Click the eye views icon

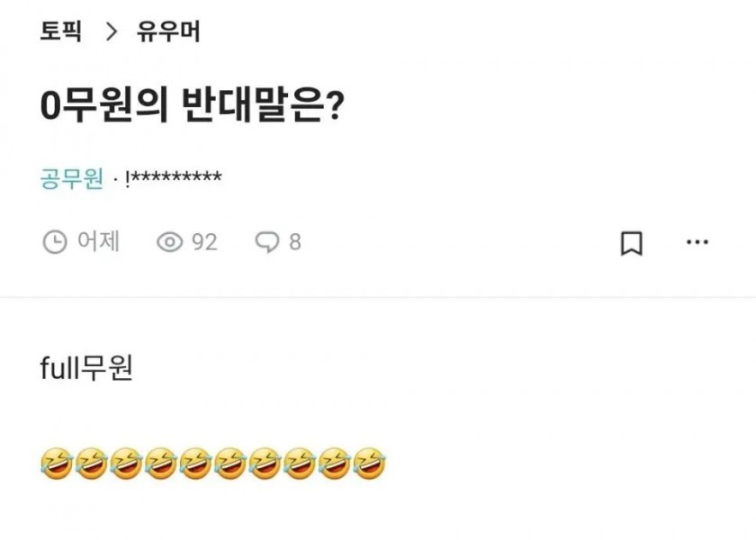point(169,242)
